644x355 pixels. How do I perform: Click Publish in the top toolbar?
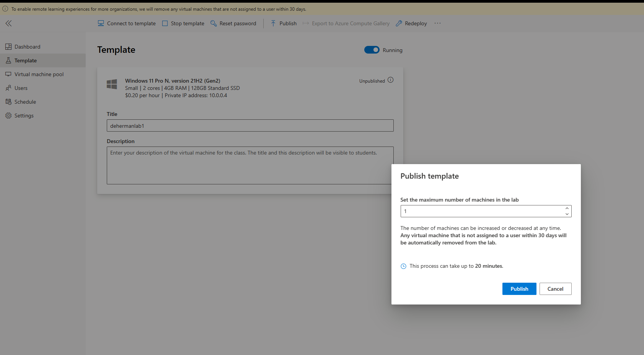pos(284,23)
